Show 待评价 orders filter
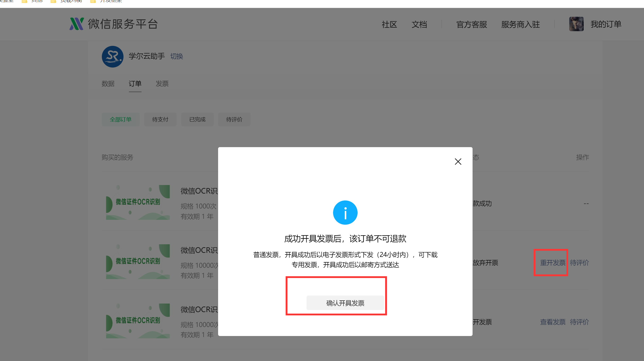This screenshot has width=644, height=361. coord(234,120)
